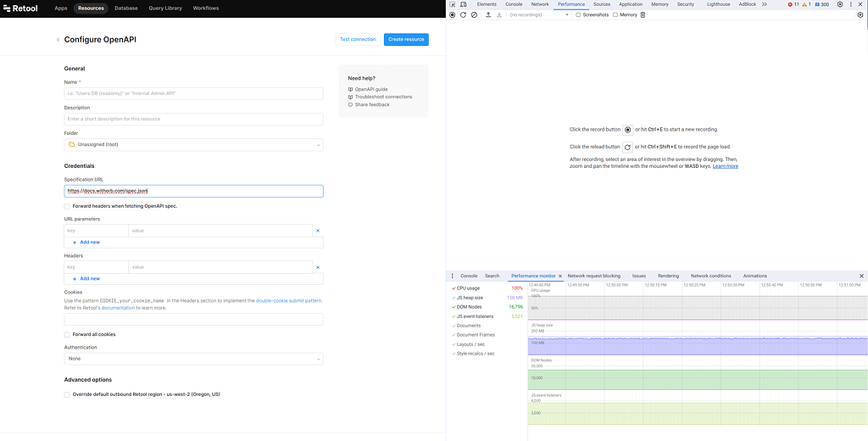Viewport: 868px width, 441px height.
Task: Clear the performance recording
Action: [x=475, y=15]
